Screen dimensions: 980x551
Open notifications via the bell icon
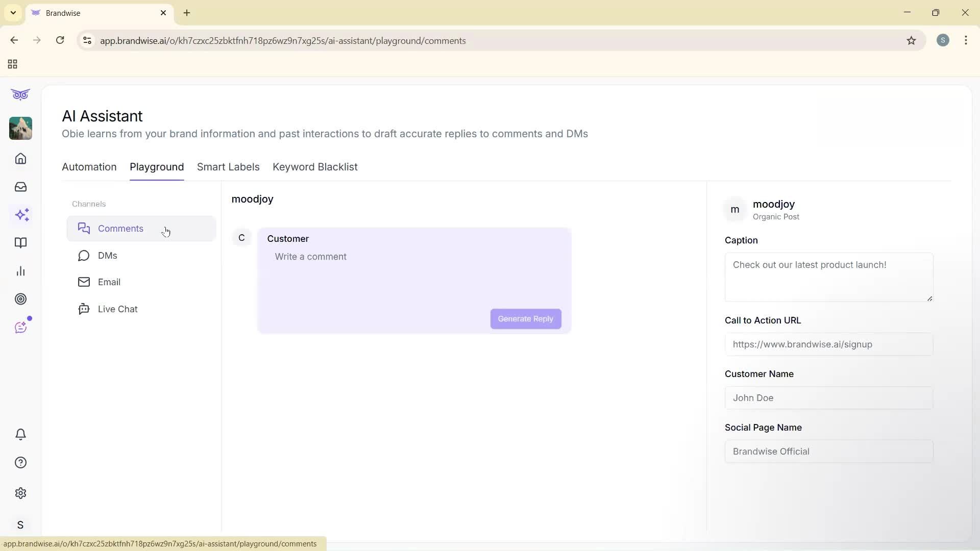[x=20, y=434]
